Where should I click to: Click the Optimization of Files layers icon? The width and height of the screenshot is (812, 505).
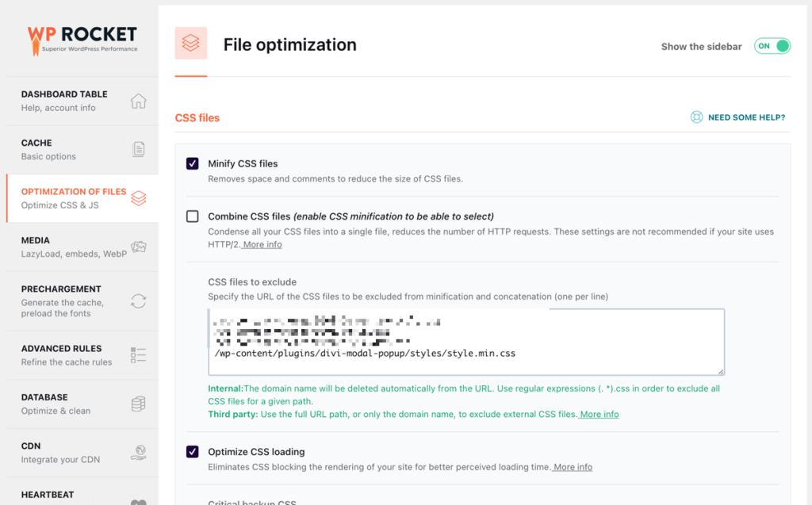pos(138,198)
